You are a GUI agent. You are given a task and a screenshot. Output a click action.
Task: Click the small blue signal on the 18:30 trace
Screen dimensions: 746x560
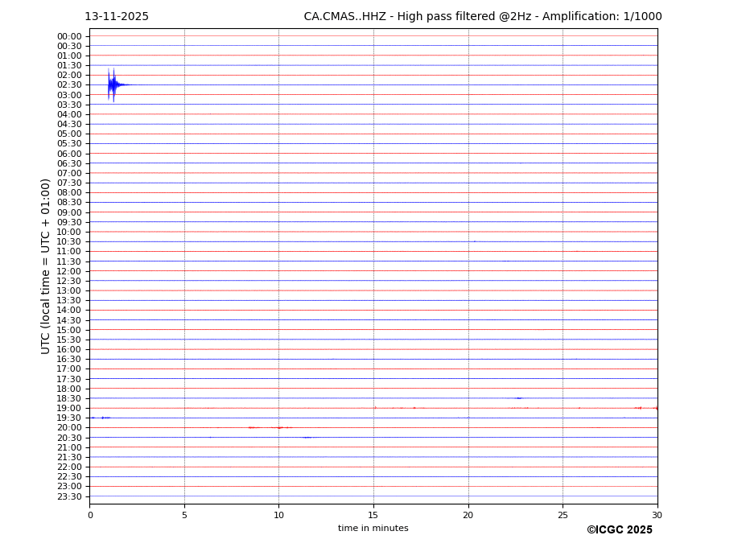click(519, 398)
